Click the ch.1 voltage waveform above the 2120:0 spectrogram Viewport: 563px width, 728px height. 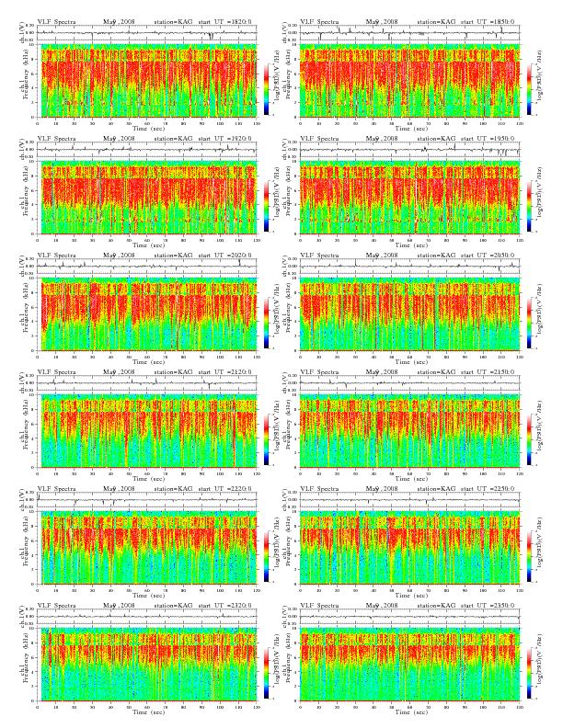(147, 383)
